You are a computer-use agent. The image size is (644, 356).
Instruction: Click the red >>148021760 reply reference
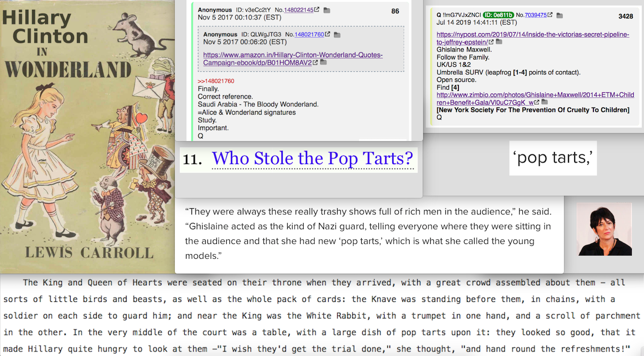[216, 81]
